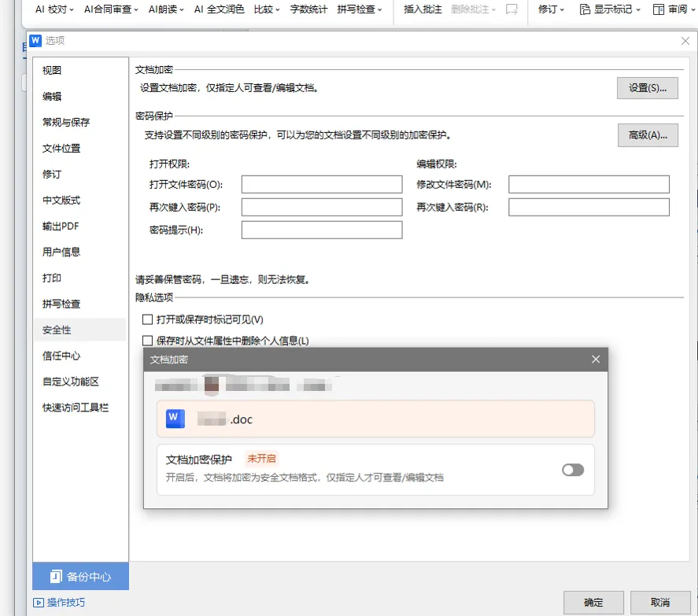
Task: Click the comment bubble icon in the toolbar
Action: tap(511, 9)
